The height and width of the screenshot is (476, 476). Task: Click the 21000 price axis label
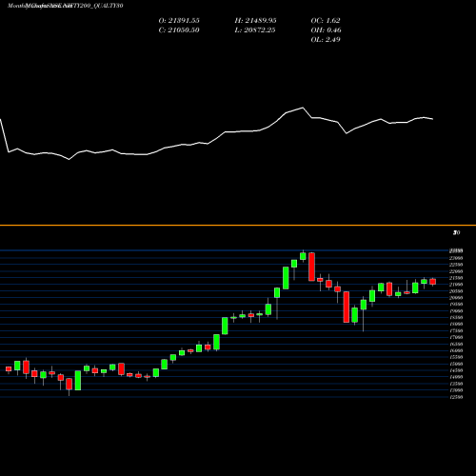(456, 285)
